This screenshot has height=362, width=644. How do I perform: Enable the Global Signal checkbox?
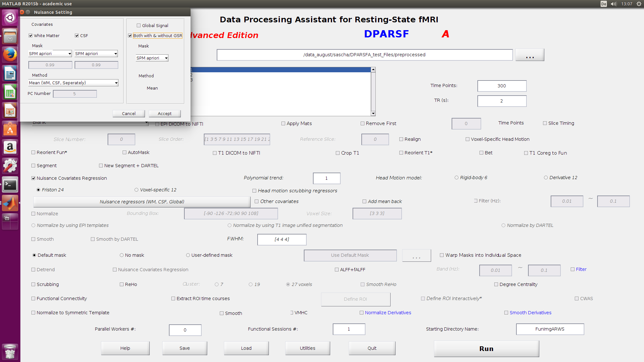tap(139, 25)
